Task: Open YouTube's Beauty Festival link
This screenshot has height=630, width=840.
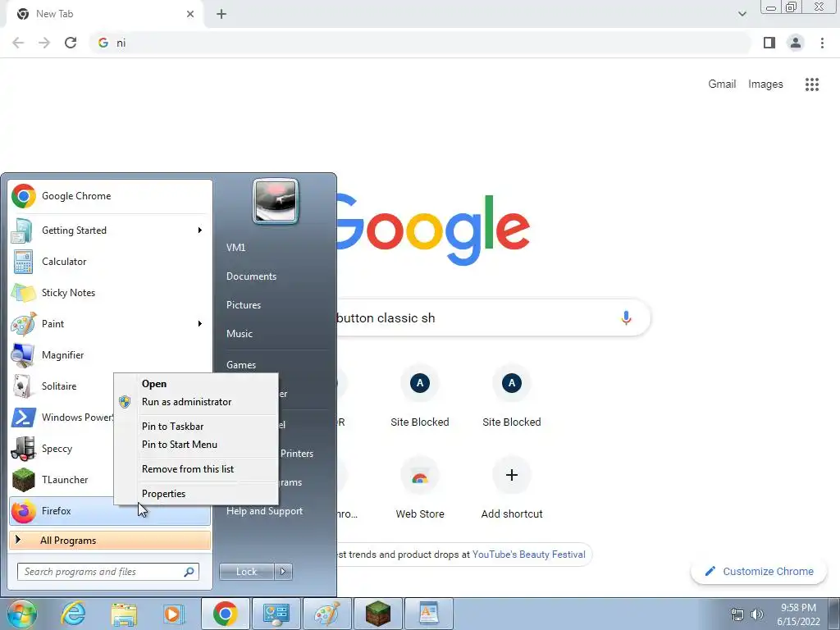Action: point(529,555)
